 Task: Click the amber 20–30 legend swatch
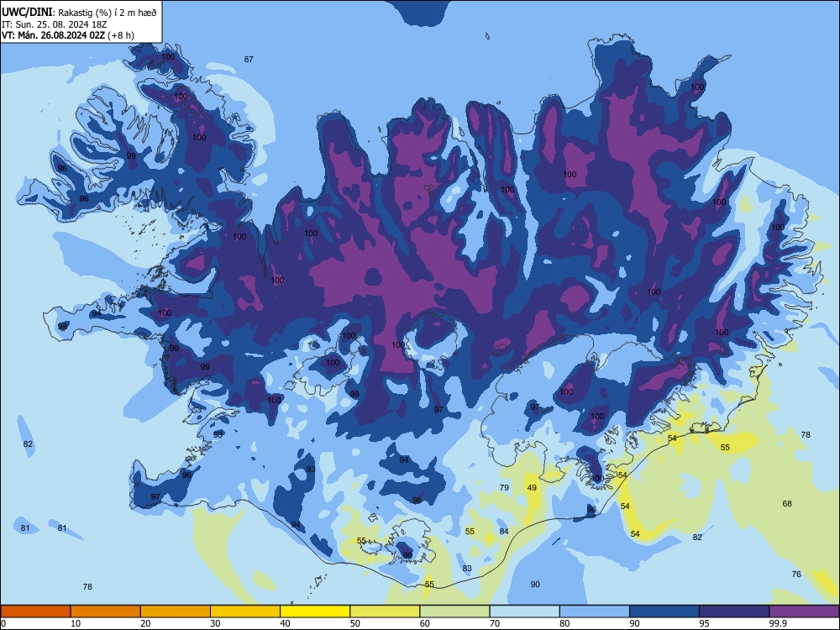(176, 612)
